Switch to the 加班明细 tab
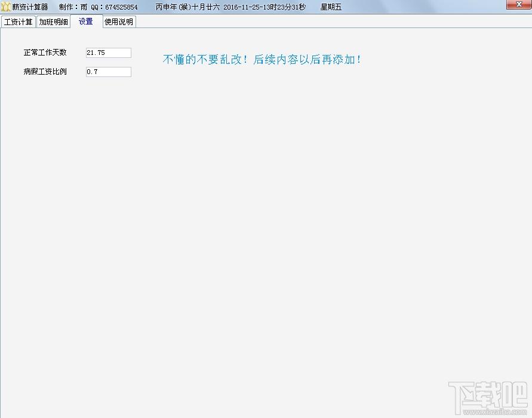This screenshot has height=418, width=532. 53,21
